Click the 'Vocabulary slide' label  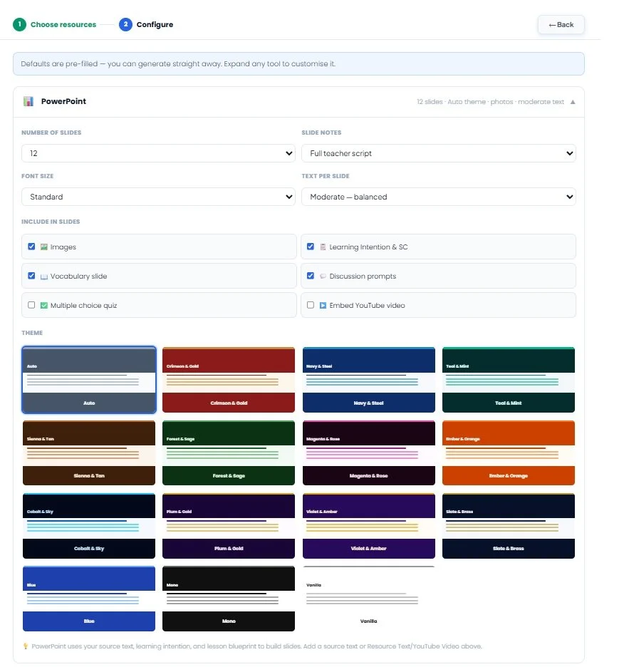[79, 276]
